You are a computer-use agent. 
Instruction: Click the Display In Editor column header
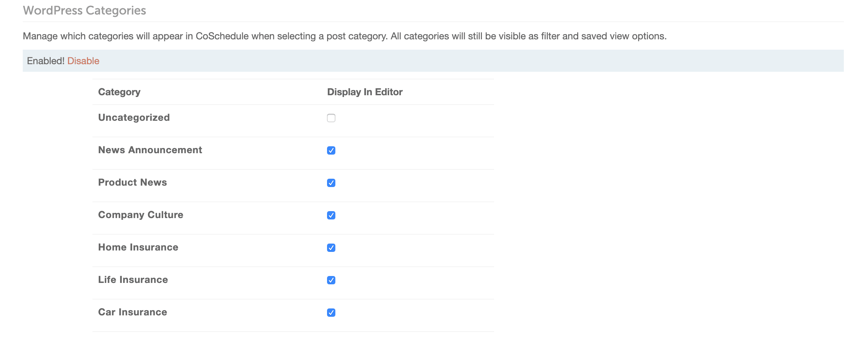point(365,92)
